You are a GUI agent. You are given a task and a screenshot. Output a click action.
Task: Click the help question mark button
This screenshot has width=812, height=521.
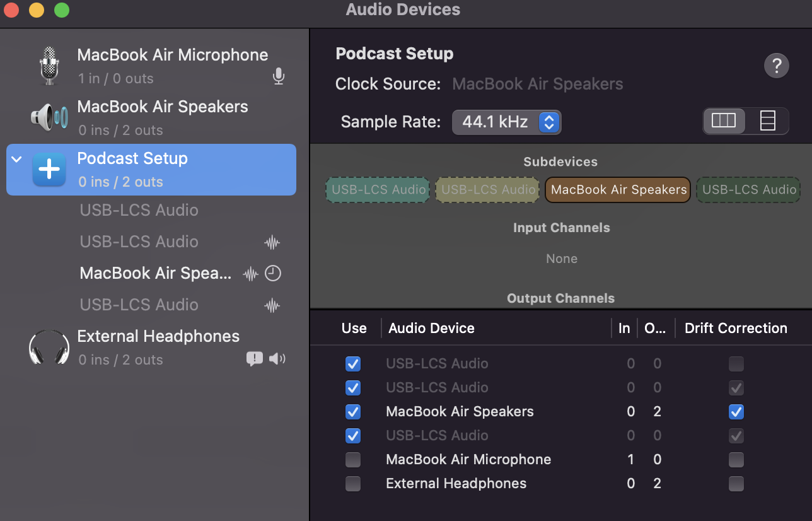point(777,66)
